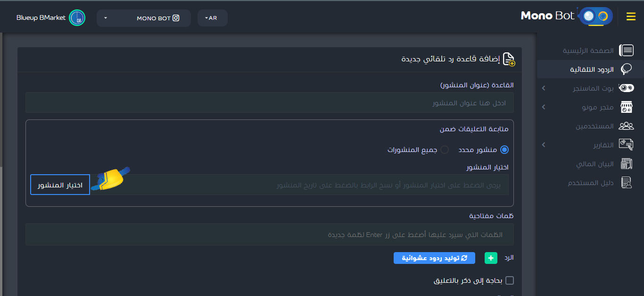Viewport: 644px width, 296px height.
Task: Click the Messenger bot (بوت الماسنجر) icon
Action: (627, 88)
